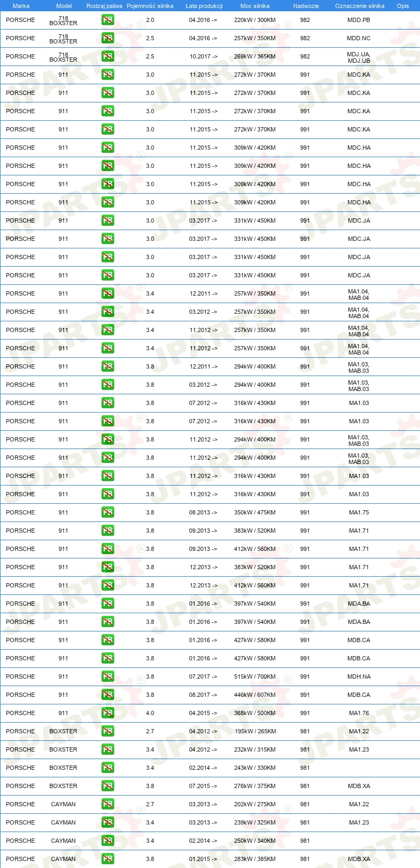This screenshot has width=420, height=868.
Task: Click the fuel icon in the 911 3.4 03.2012 row
Action: pos(108,312)
